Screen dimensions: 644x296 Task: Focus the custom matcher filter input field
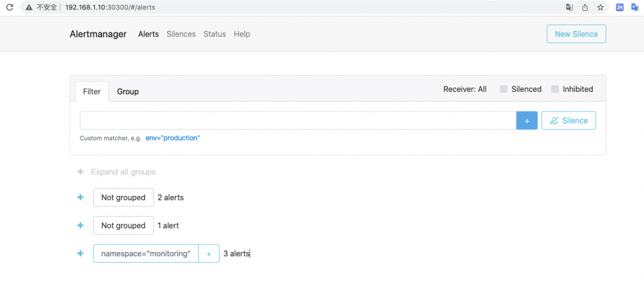click(298, 120)
